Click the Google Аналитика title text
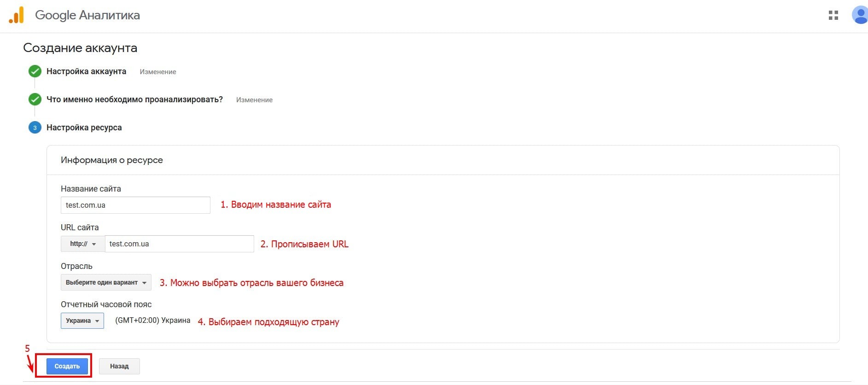The height and width of the screenshot is (385, 868). coord(87,15)
